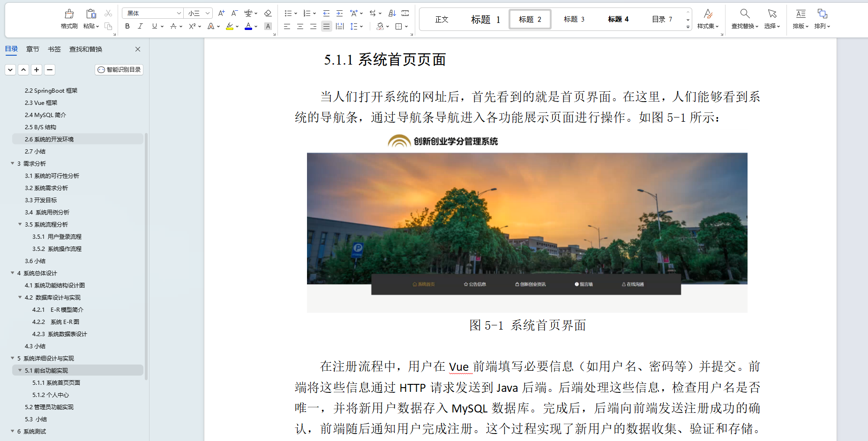Apply the blue font color
Screen dimensions: 868x441
248,26
